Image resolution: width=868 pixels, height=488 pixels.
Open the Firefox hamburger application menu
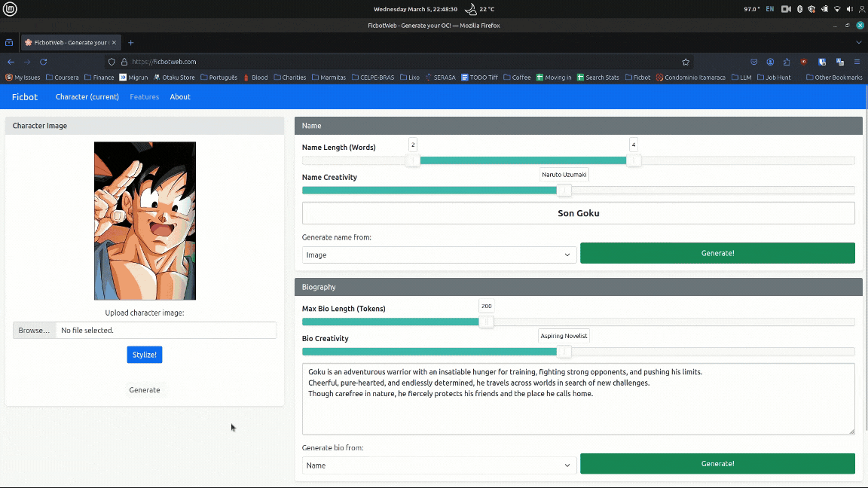click(x=857, y=62)
